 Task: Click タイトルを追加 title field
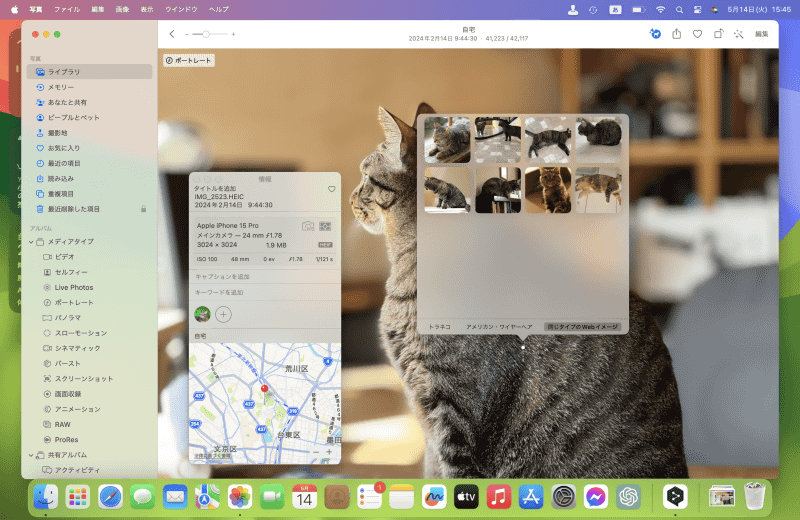[x=215, y=188]
